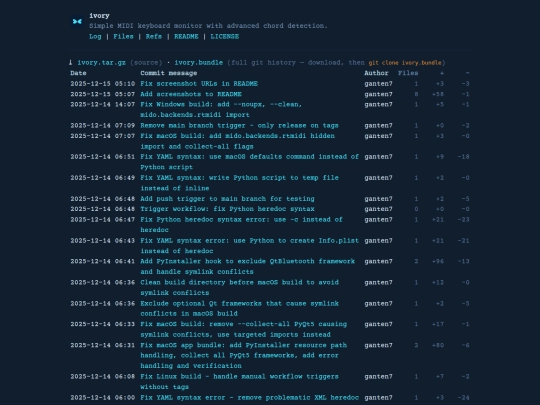Open the Files navigation link
Viewport: 540px width, 405px height.
click(123, 37)
